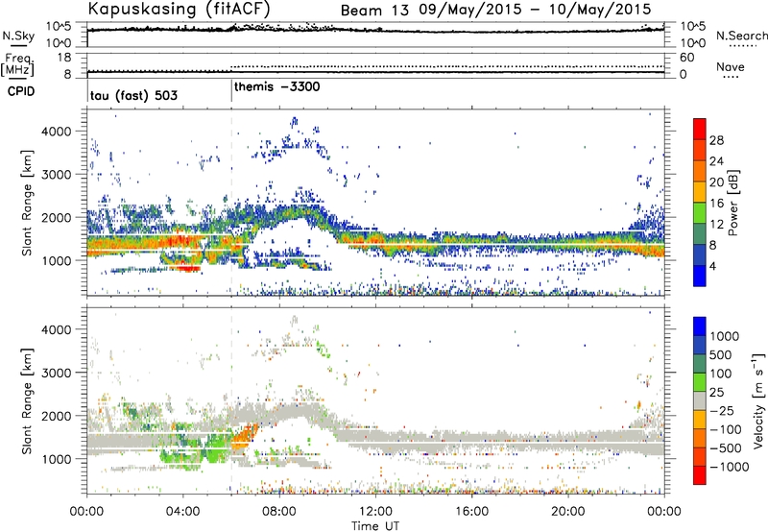Screen dimensions: 768x532
Task: Click the '04:00' time tick label
Action: 183,512
